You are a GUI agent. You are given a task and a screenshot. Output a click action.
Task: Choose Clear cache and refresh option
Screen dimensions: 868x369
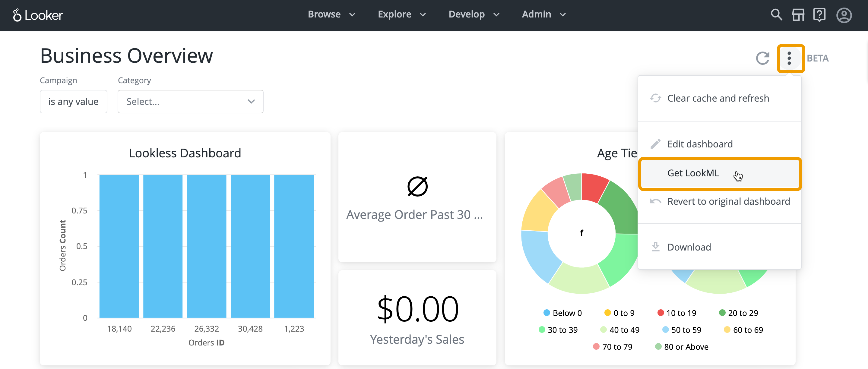[718, 98]
